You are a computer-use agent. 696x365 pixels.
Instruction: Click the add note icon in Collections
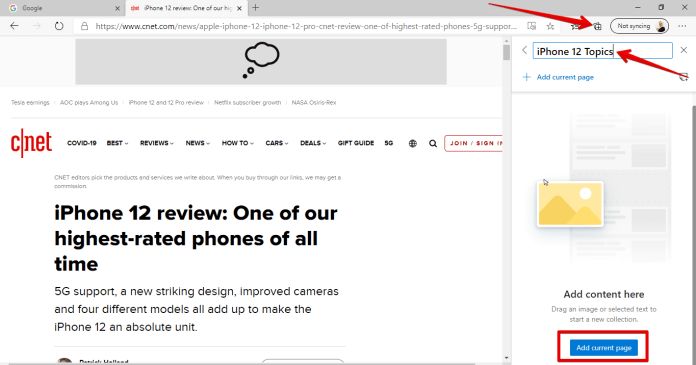pyautogui.click(x=684, y=77)
